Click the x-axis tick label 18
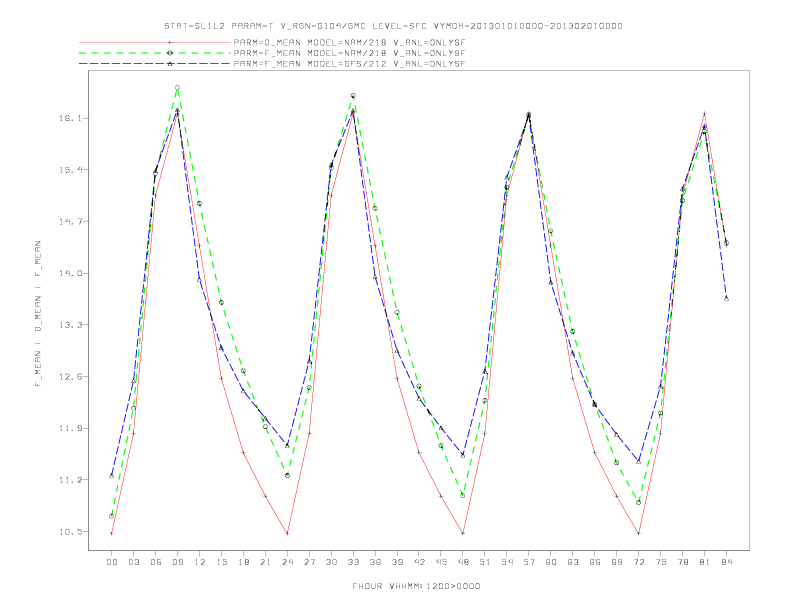This screenshot has width=792, height=612. (x=243, y=562)
